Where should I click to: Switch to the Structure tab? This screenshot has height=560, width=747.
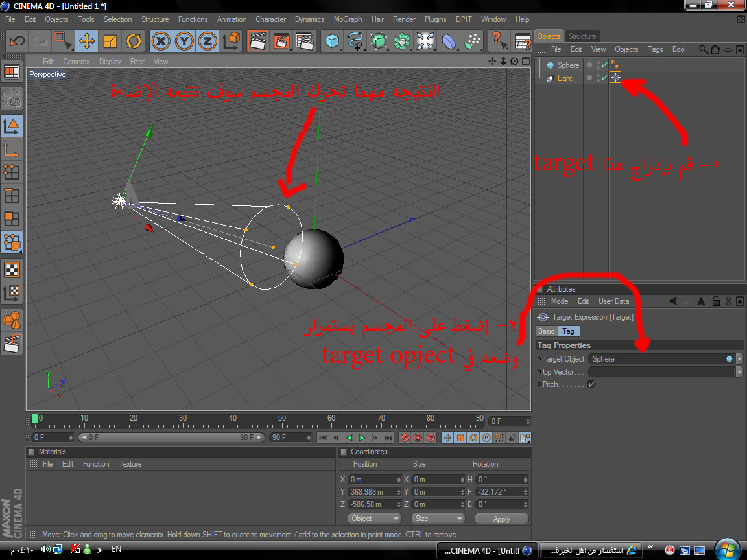582,36
